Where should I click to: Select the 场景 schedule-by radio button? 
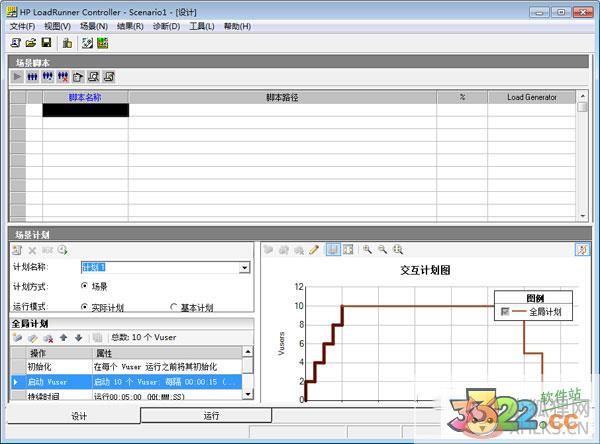pyautogui.click(x=84, y=286)
